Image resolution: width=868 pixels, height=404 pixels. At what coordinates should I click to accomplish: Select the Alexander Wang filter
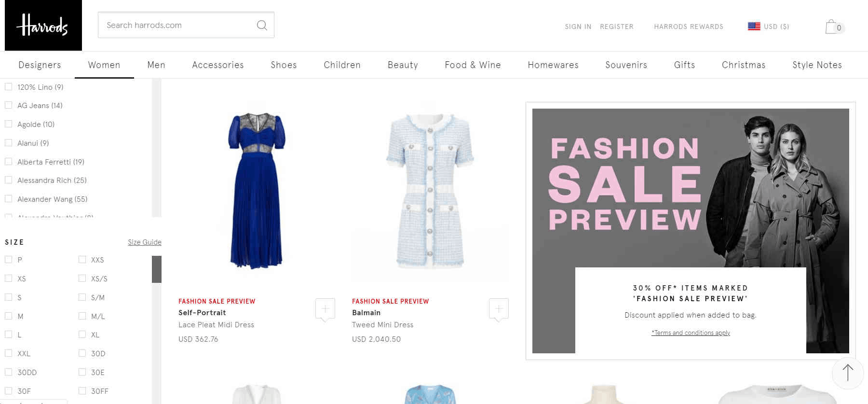[8, 199]
